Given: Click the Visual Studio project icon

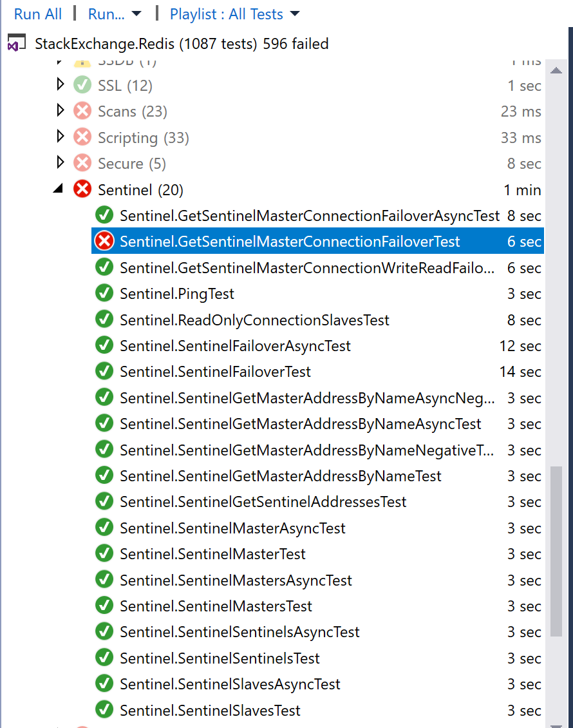Looking at the screenshot, I should point(16,43).
